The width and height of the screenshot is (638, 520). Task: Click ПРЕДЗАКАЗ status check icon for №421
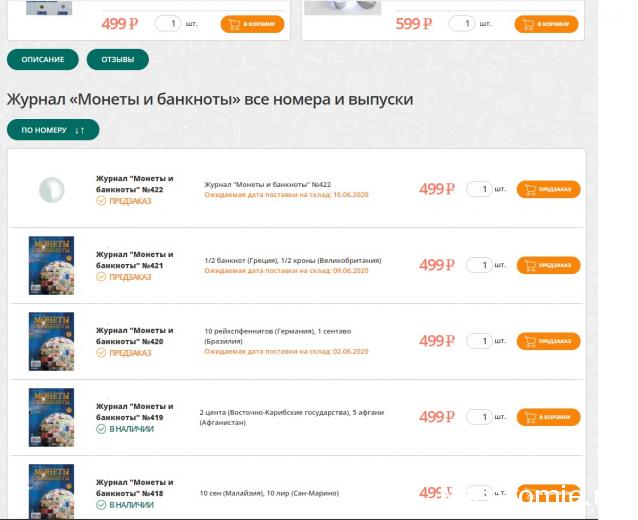101,277
